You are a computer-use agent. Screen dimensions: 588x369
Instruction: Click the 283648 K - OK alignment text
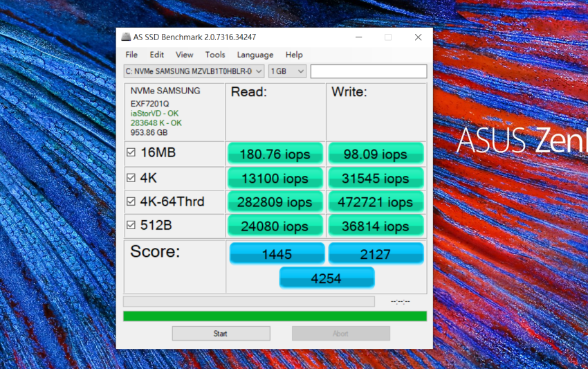click(156, 123)
